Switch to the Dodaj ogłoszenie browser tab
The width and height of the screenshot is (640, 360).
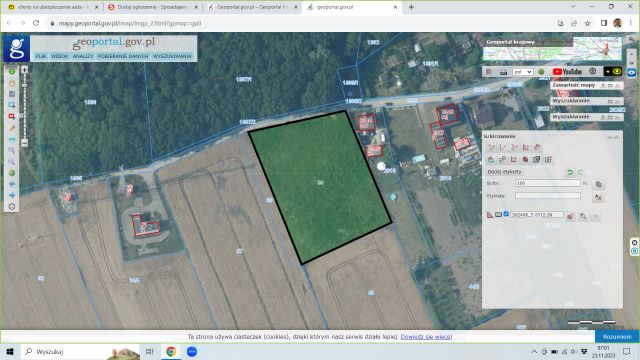pos(152,7)
